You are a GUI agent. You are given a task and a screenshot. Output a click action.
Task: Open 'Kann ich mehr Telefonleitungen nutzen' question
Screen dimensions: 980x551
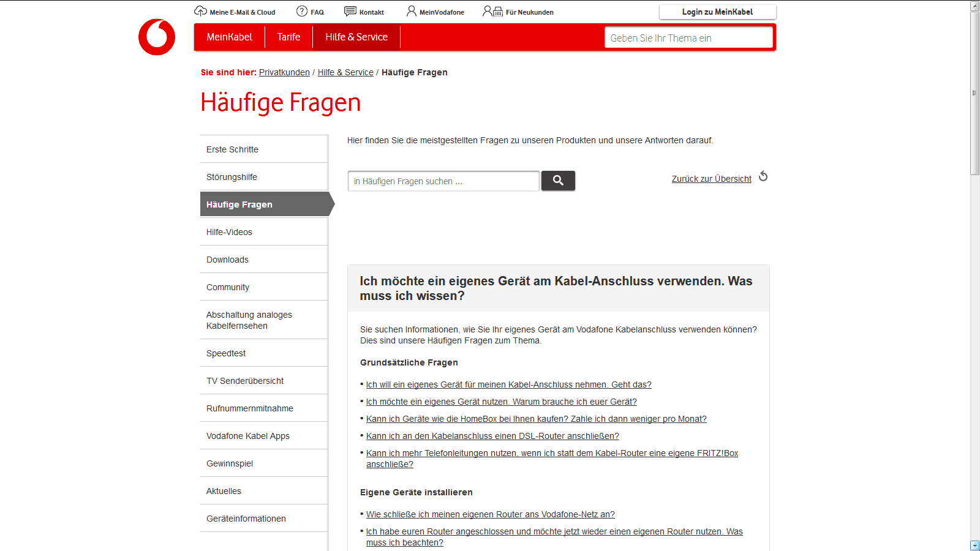552,459
